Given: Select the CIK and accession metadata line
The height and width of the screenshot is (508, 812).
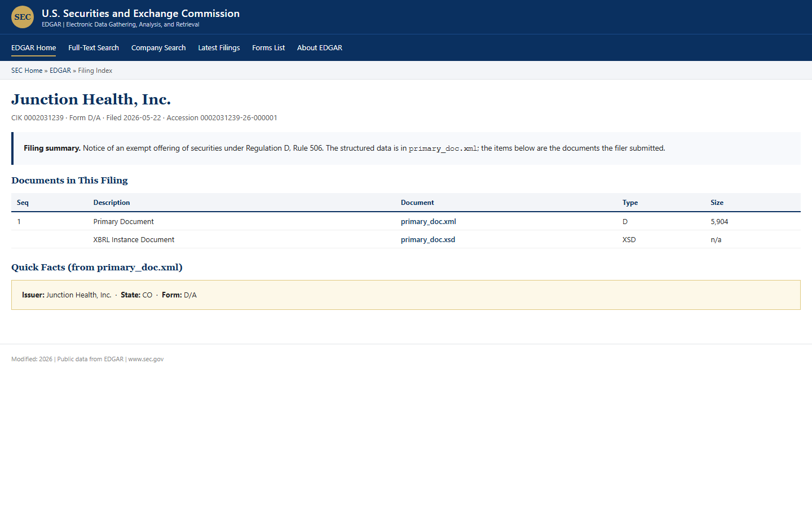Looking at the screenshot, I should point(144,118).
